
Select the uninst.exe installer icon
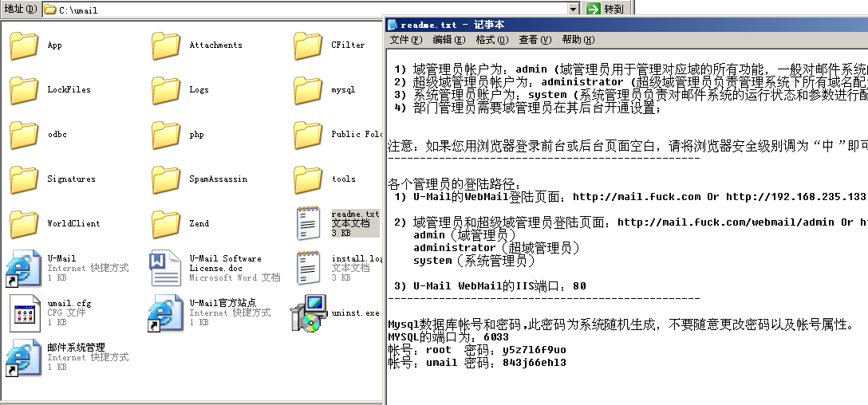(308, 313)
